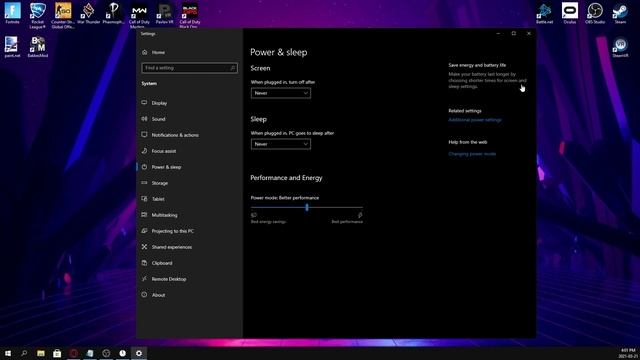Viewport: 640px width, 360px height.
Task: Select the Call of Duty Modern Warfare icon
Action: [x=139, y=16]
